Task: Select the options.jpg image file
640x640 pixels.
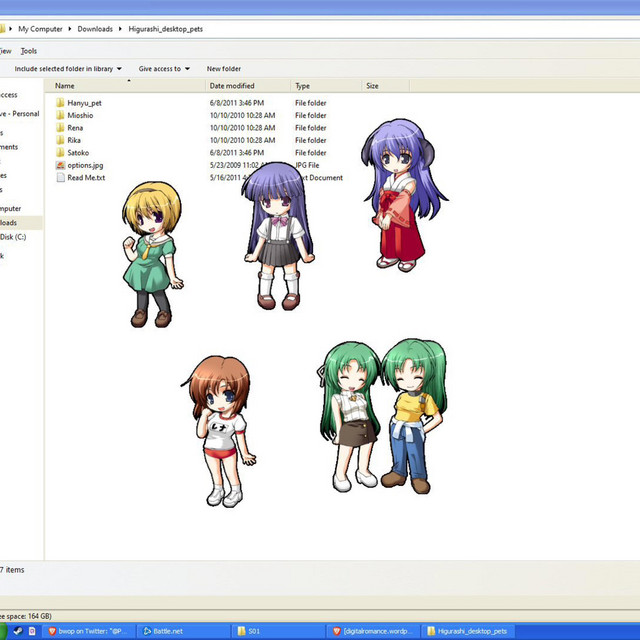Action: pos(84,165)
